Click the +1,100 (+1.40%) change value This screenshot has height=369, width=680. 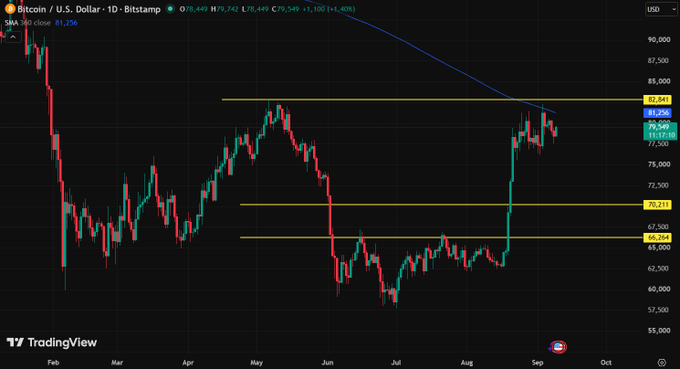point(329,9)
